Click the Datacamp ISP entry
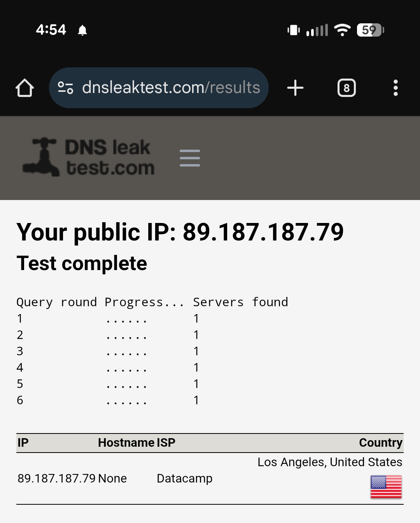Viewport: 420px width, 523px height. [184, 478]
